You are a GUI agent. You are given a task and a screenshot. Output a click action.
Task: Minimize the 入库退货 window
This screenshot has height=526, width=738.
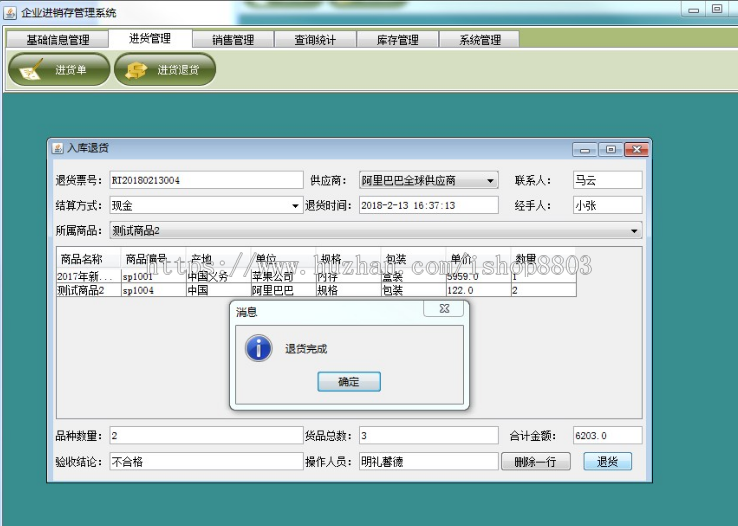585,150
